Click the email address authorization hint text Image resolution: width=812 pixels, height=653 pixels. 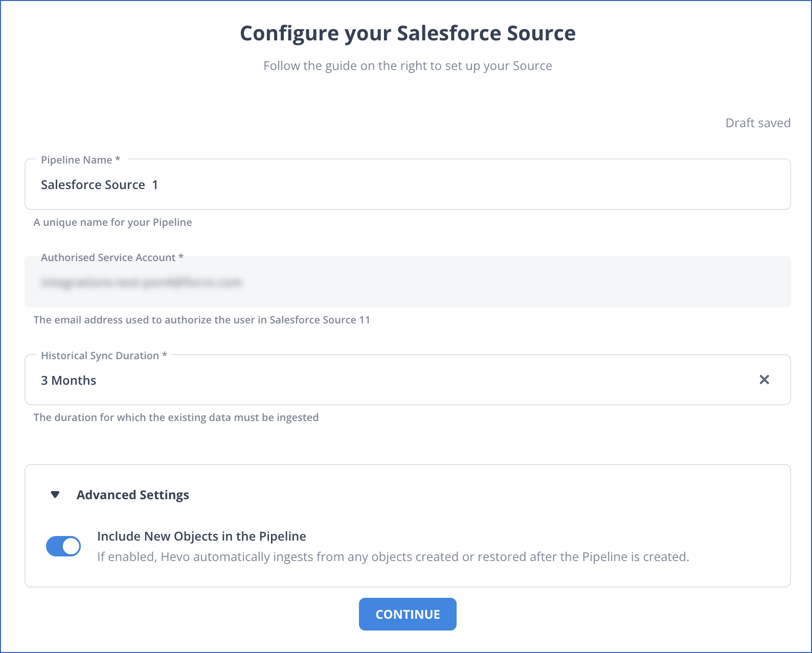pos(201,320)
